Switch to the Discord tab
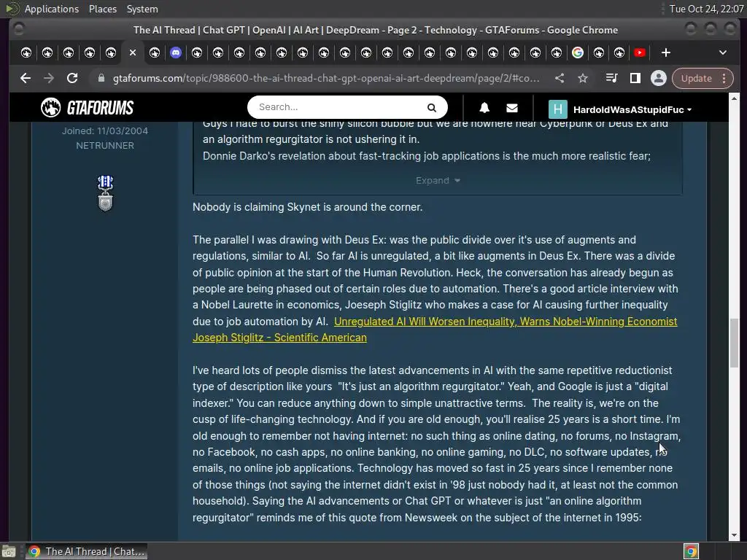The image size is (747, 560). [x=176, y=52]
